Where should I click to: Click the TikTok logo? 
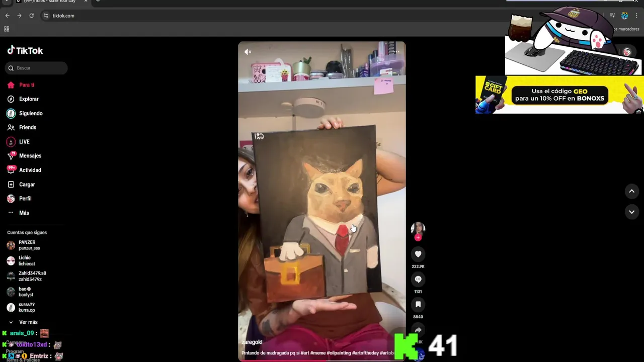point(25,50)
